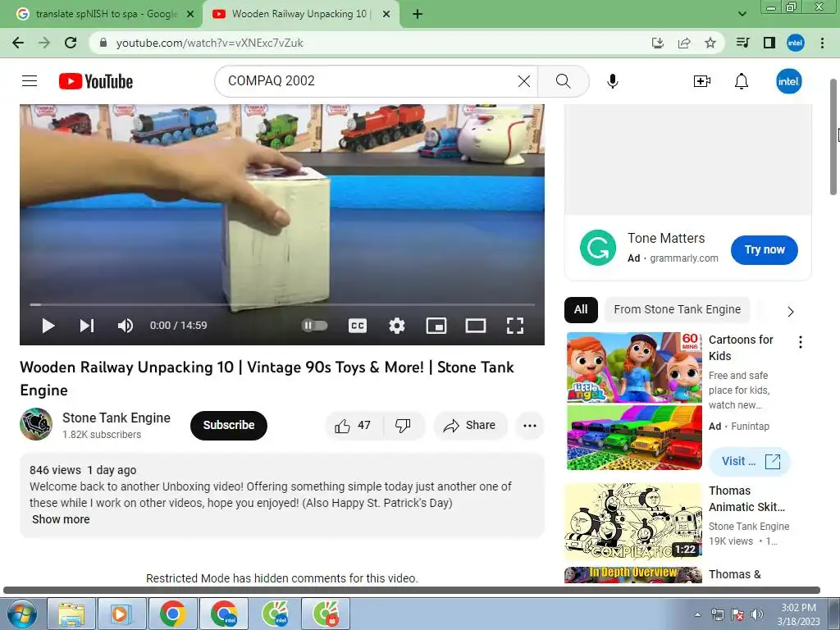
Task: Open Cartoons for Kids thumbnail
Action: click(634, 401)
